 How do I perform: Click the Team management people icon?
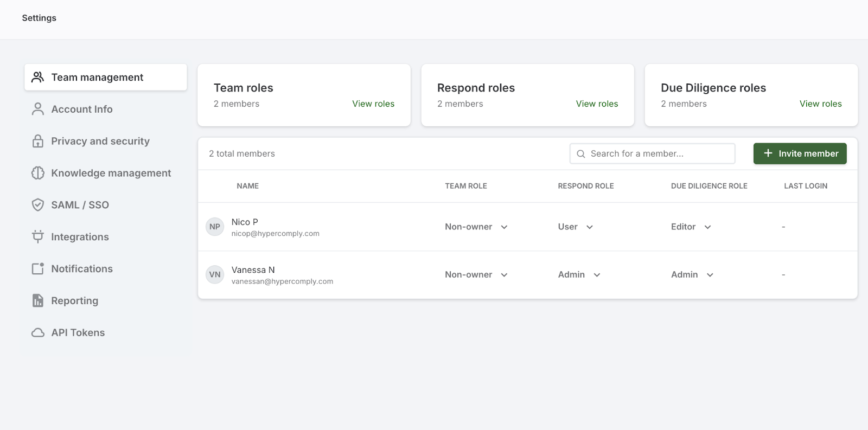(37, 77)
